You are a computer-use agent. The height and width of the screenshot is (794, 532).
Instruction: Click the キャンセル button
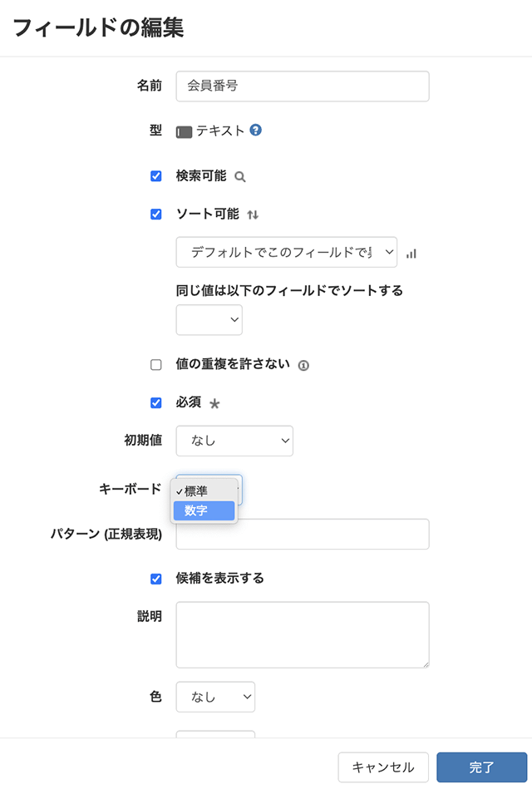pos(383,767)
